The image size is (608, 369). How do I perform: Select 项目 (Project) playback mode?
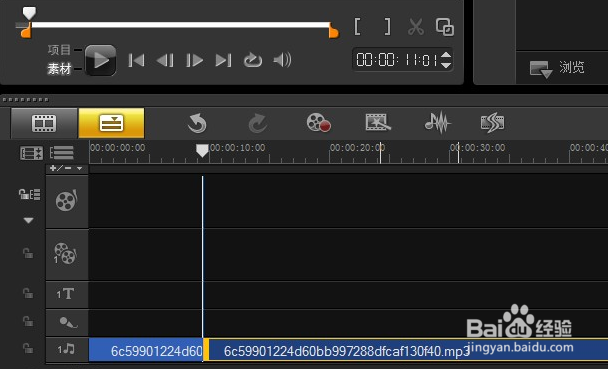59,50
